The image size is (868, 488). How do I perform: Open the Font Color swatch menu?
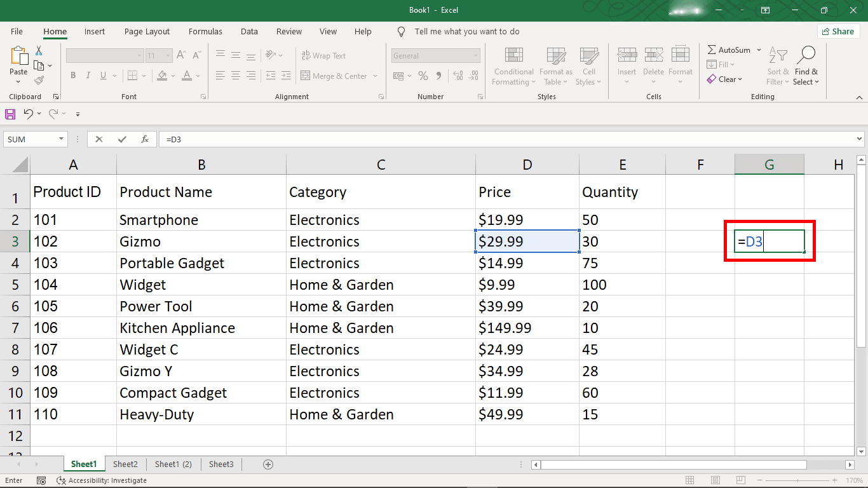pos(195,75)
